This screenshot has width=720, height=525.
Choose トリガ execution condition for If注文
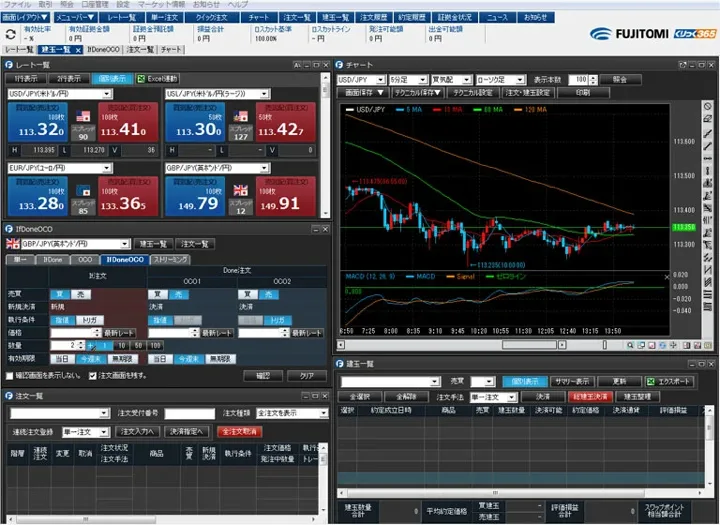pos(90,320)
